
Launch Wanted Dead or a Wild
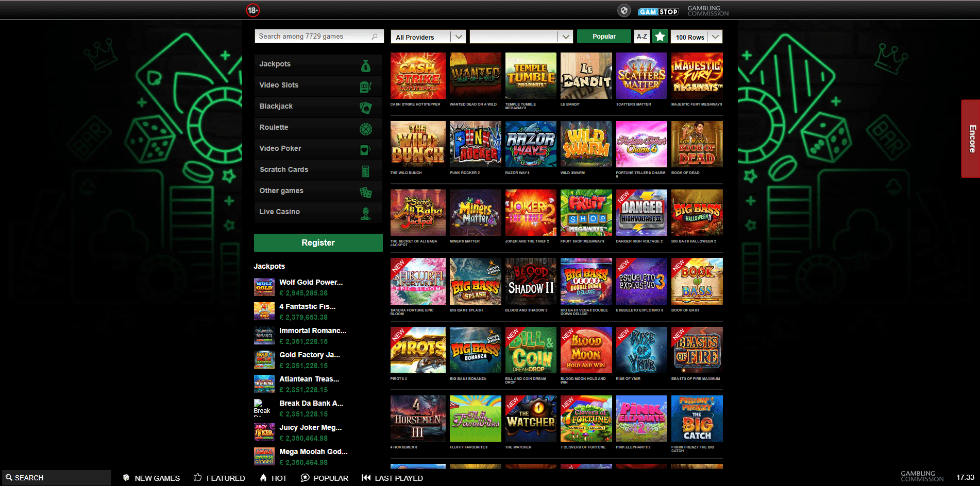pyautogui.click(x=475, y=76)
